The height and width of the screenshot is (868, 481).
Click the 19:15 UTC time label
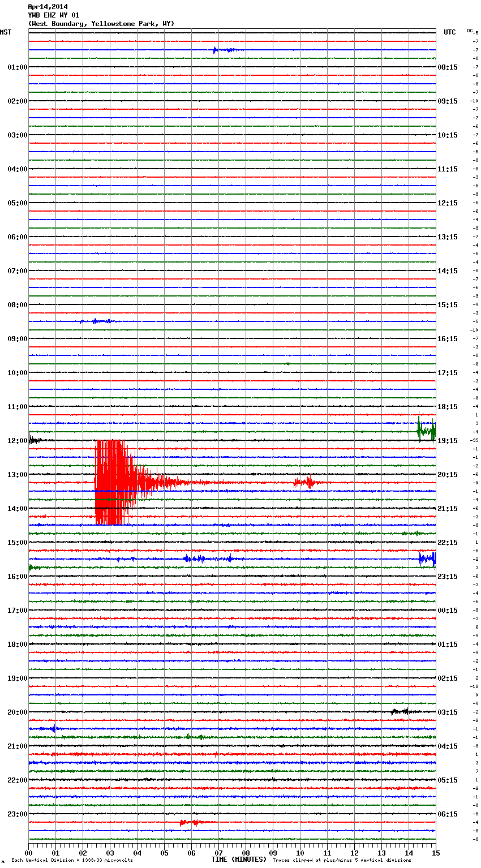pyautogui.click(x=448, y=441)
